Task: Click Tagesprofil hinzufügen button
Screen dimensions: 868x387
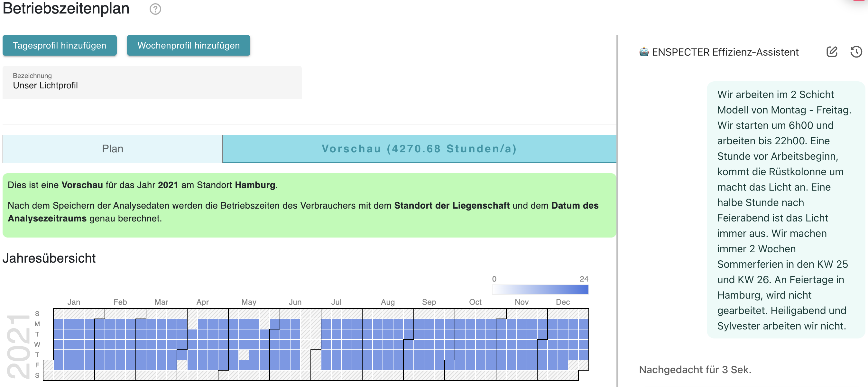Action: click(60, 45)
